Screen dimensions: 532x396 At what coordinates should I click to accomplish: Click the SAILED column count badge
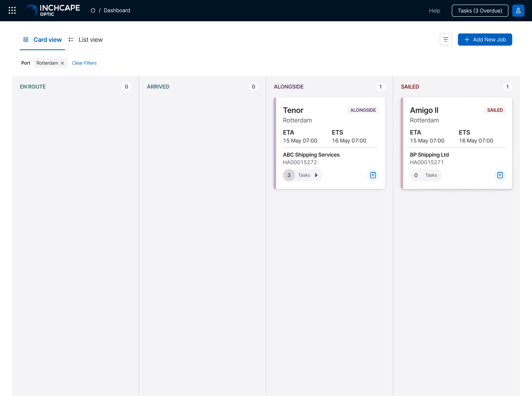pos(507,87)
